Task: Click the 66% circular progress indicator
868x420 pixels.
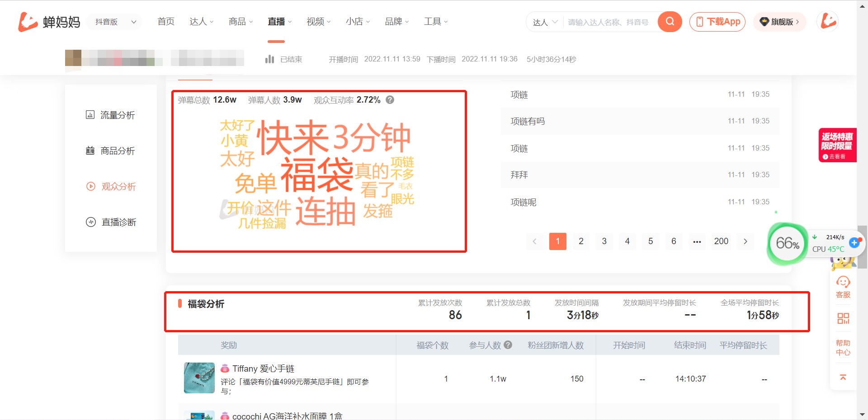Action: 787,243
